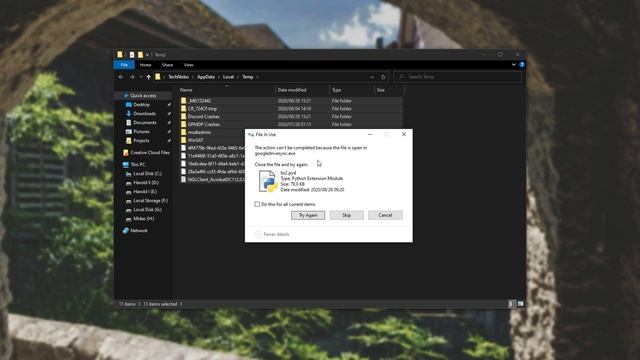640x360 pixels.
Task: Select the CR_724CF.tmp folder
Action: click(202, 109)
